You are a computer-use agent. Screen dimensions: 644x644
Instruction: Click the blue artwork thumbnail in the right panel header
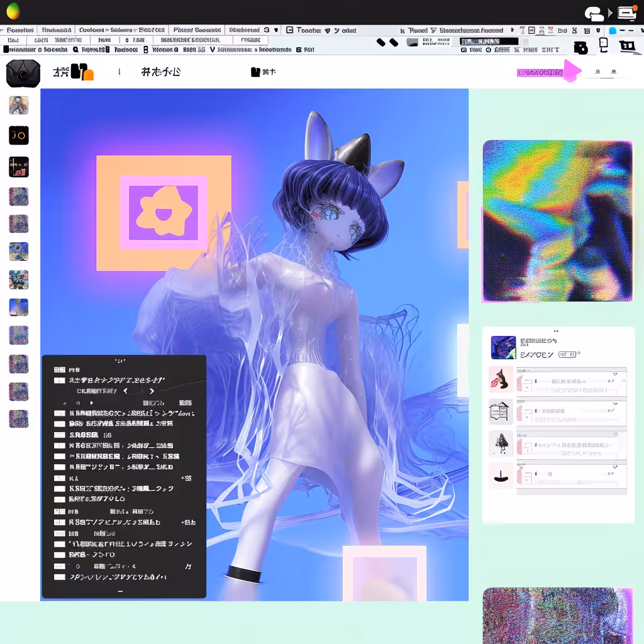(x=503, y=347)
